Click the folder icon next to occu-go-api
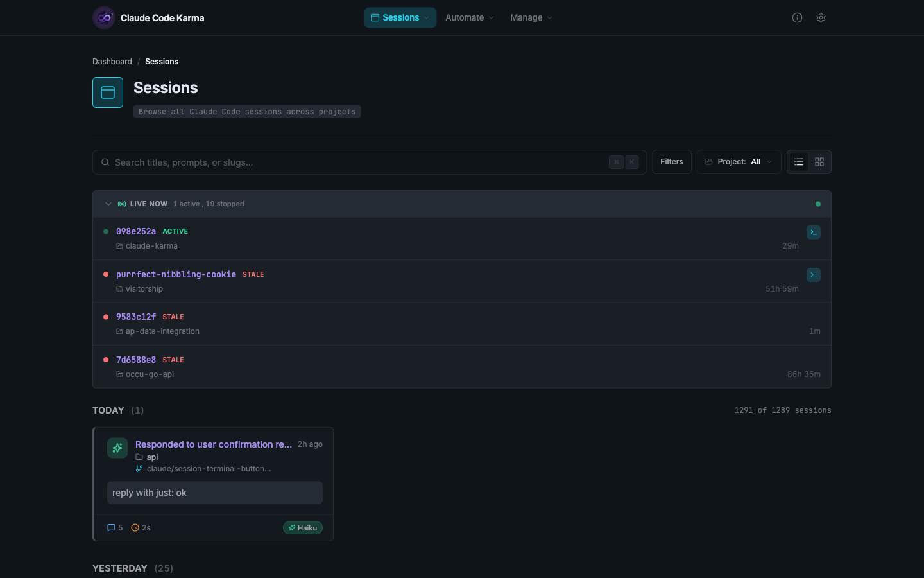This screenshot has width=924, height=578. (x=119, y=374)
